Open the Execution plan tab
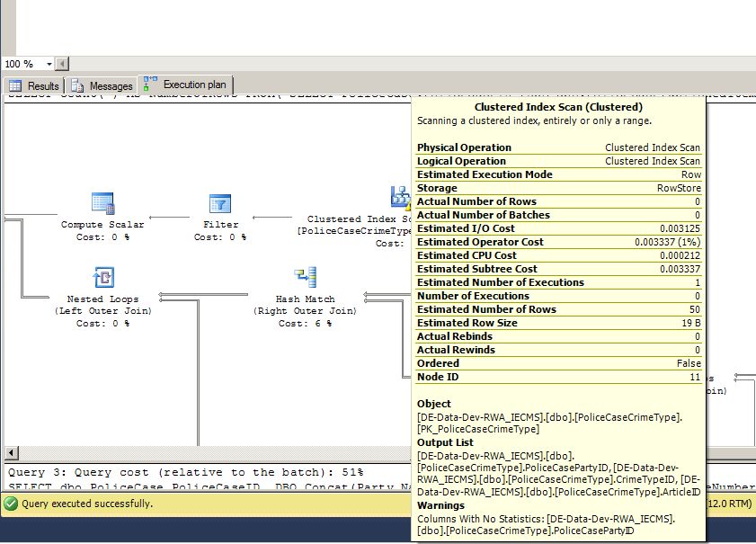 pyautogui.click(x=185, y=85)
